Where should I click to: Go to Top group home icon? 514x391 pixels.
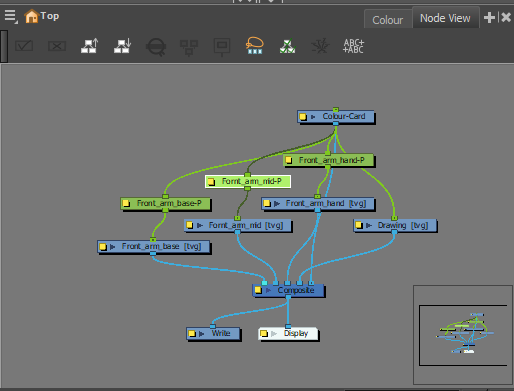(32, 16)
